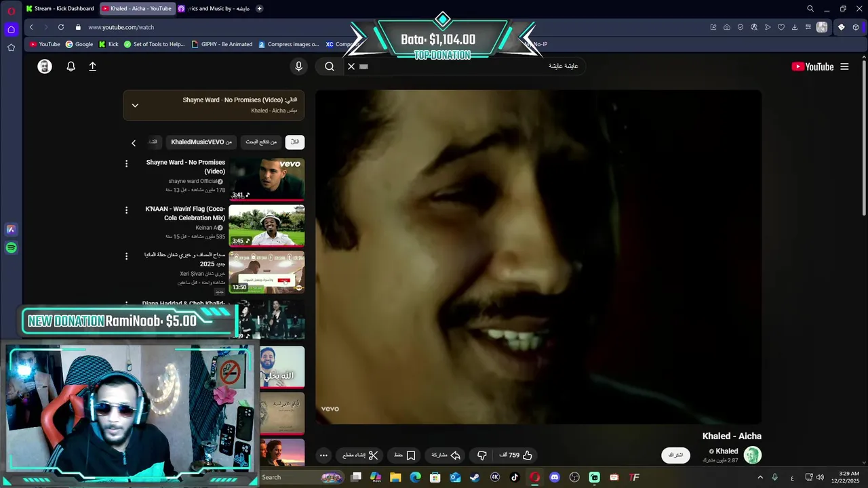Open Steam from the Windows taskbar
The width and height of the screenshot is (868, 488).
point(475,477)
